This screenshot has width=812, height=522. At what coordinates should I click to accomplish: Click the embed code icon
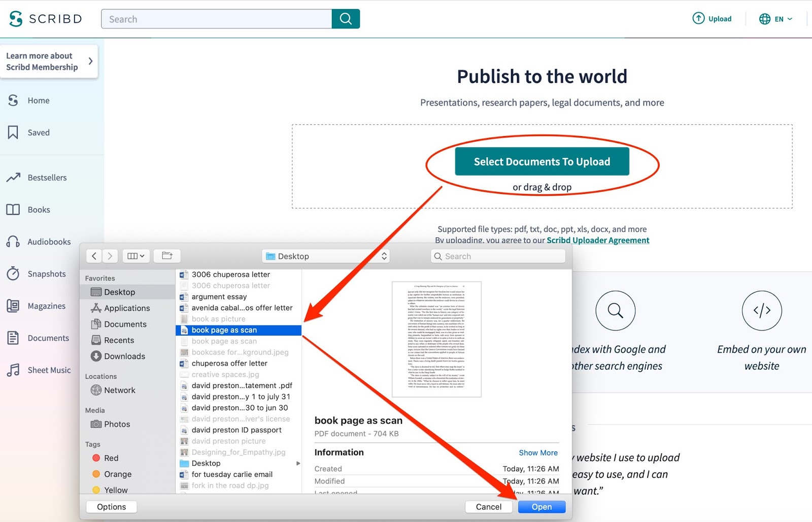[762, 310]
